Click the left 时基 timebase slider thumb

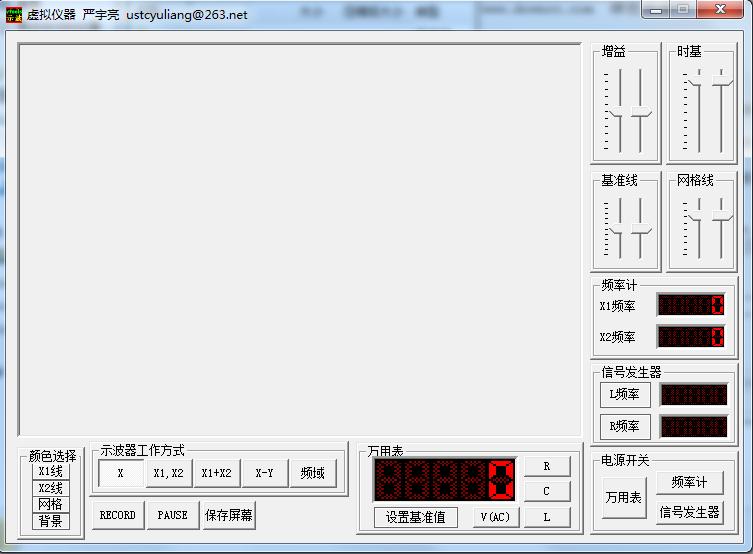tap(697, 81)
